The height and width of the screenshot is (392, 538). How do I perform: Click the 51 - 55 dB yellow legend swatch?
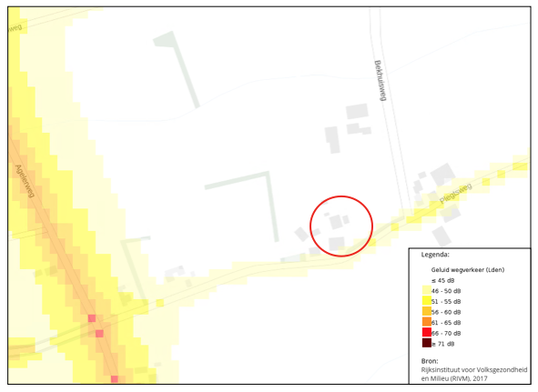pos(427,301)
